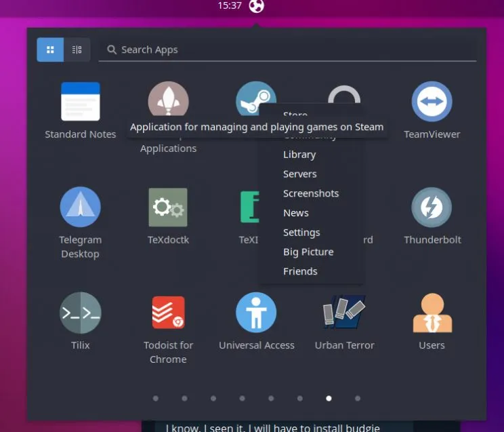504x432 pixels.
Task: Jump to the fourth page dot
Action: tap(242, 399)
